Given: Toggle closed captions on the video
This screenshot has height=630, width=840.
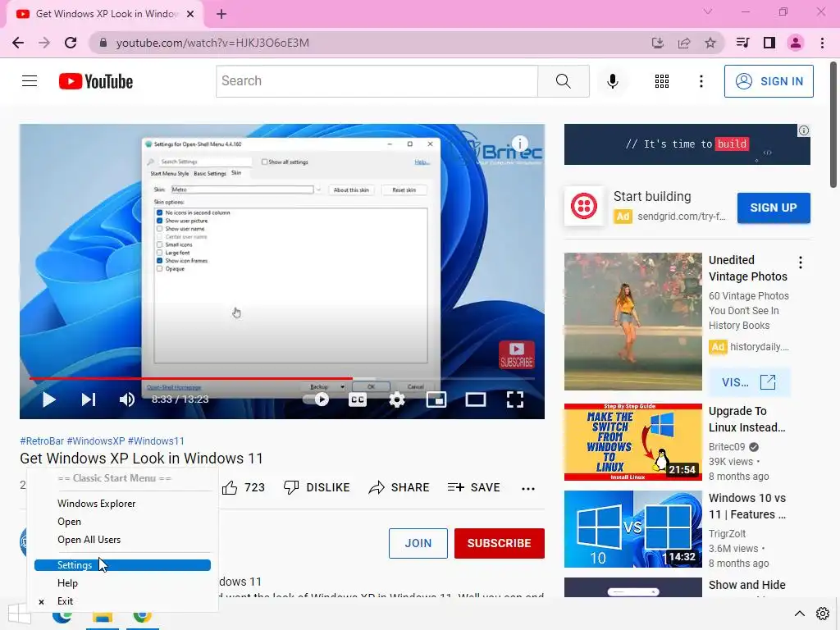Looking at the screenshot, I should pos(358,399).
